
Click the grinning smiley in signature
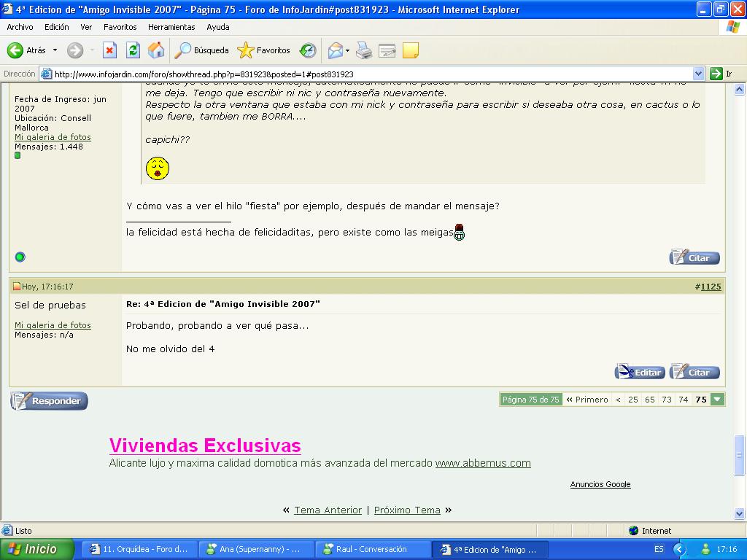[460, 232]
